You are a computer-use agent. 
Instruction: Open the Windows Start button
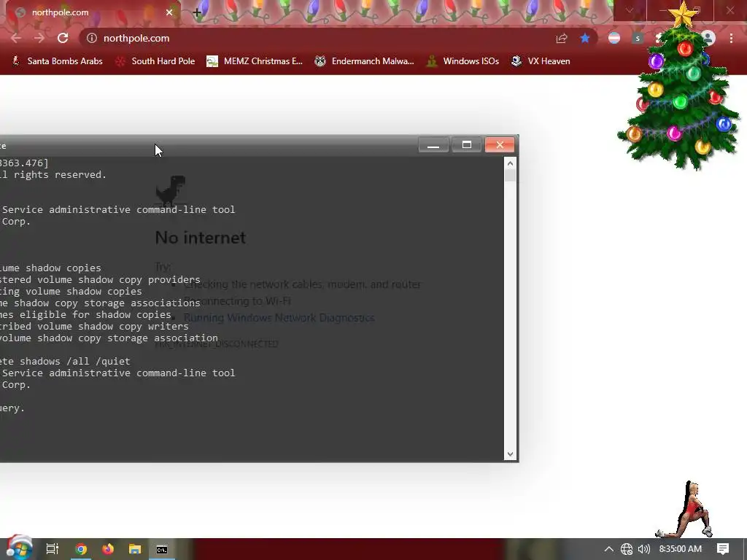[18, 548]
